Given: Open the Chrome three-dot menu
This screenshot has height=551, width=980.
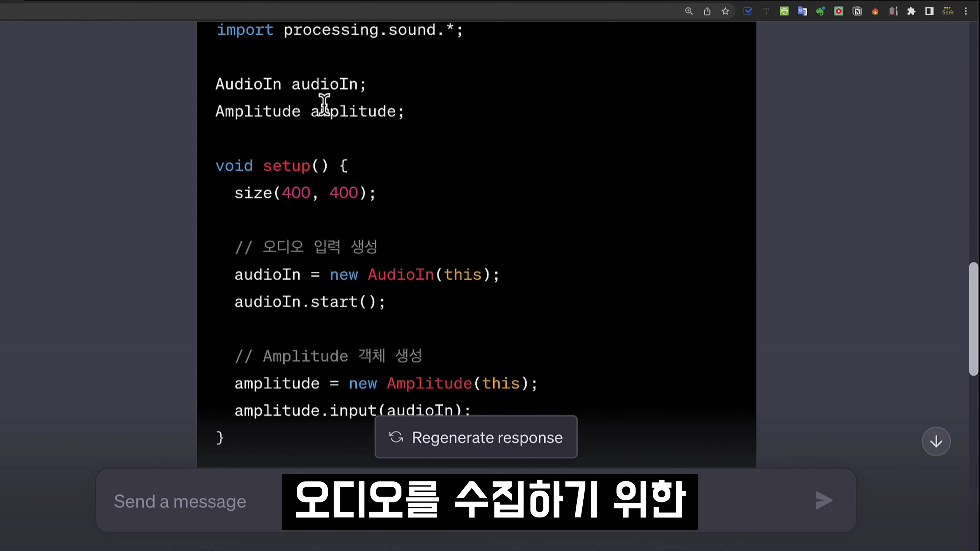Looking at the screenshot, I should (x=966, y=11).
